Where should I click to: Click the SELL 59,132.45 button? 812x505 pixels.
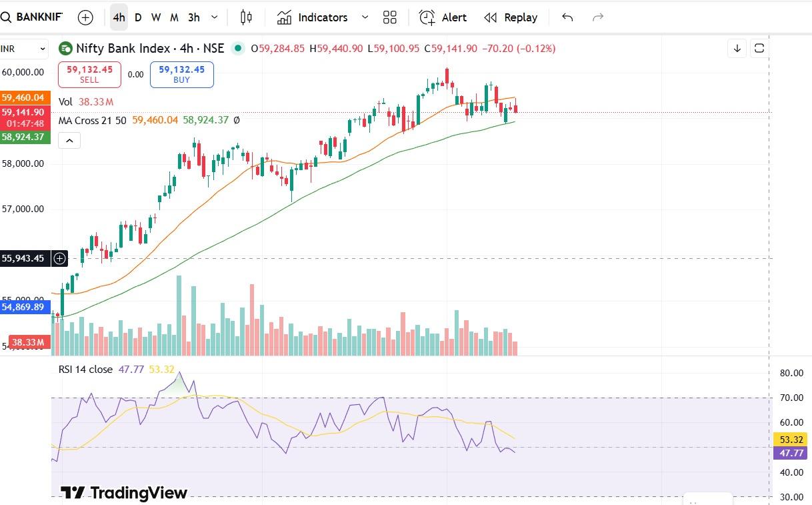point(89,75)
